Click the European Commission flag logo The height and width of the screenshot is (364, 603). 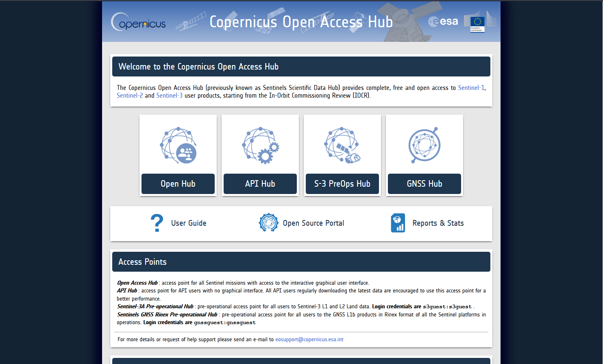(477, 24)
